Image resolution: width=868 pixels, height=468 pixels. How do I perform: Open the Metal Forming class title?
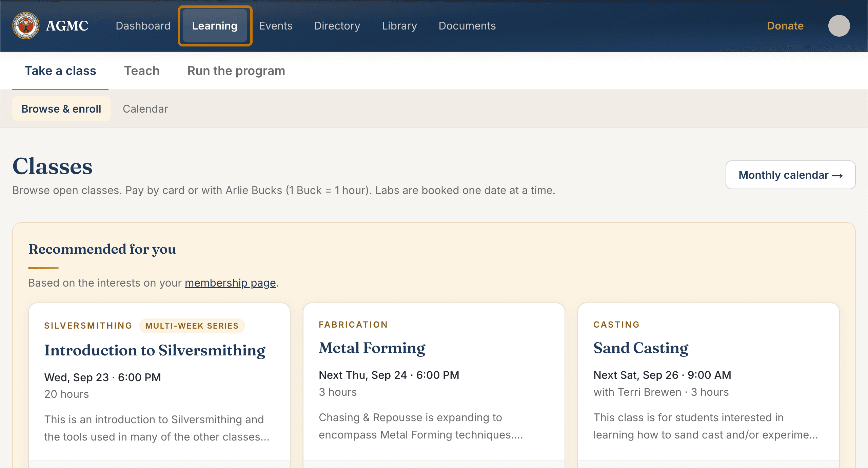(372, 348)
